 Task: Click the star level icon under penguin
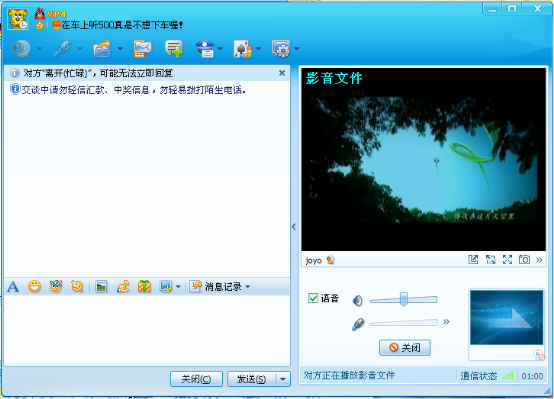(x=40, y=25)
